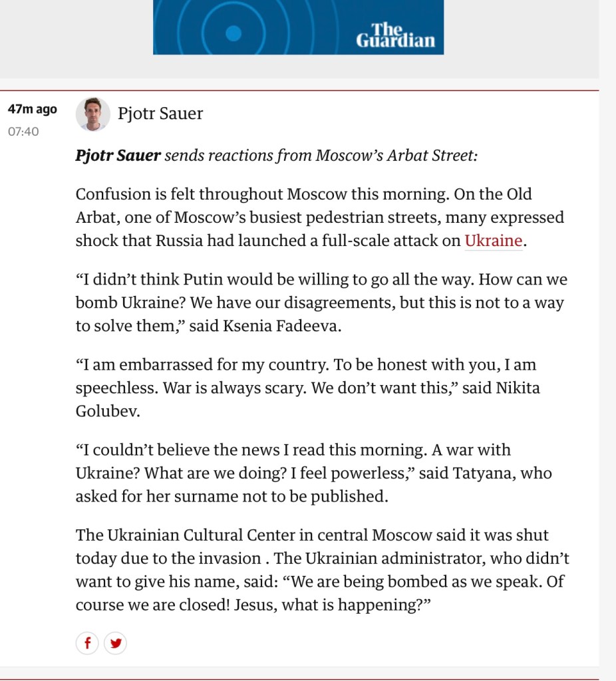The height and width of the screenshot is (681, 616).
Task: Open Pjotr Sauer author byline
Action: pos(160,114)
